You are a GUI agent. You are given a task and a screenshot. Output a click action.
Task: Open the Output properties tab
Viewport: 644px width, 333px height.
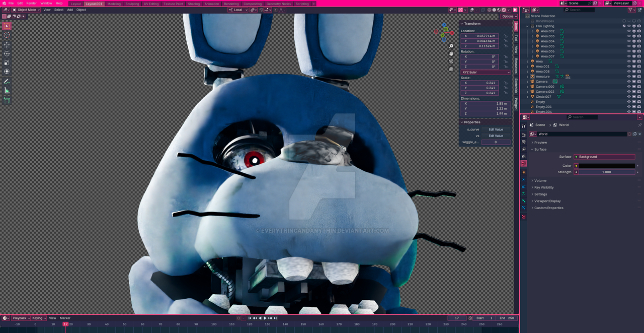point(524,142)
